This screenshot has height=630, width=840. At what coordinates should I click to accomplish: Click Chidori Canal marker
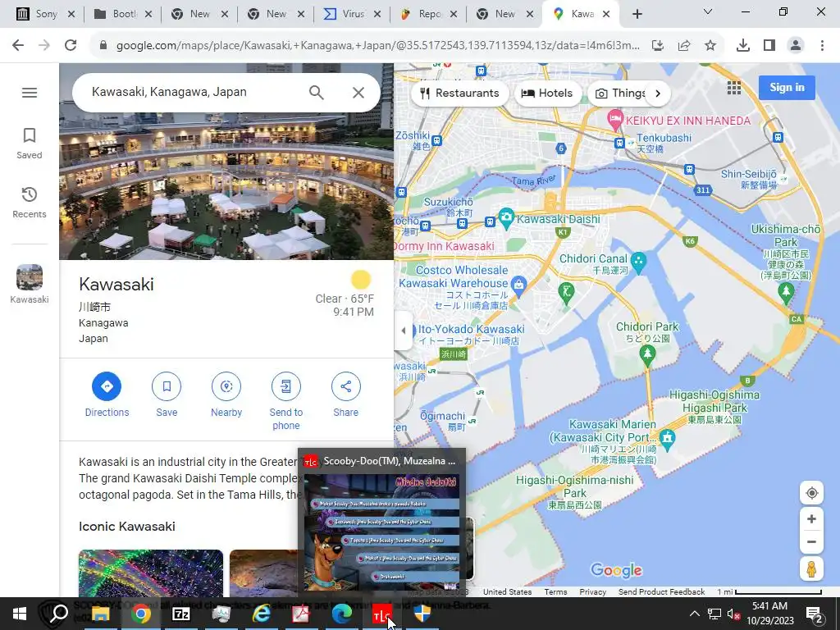point(638,262)
